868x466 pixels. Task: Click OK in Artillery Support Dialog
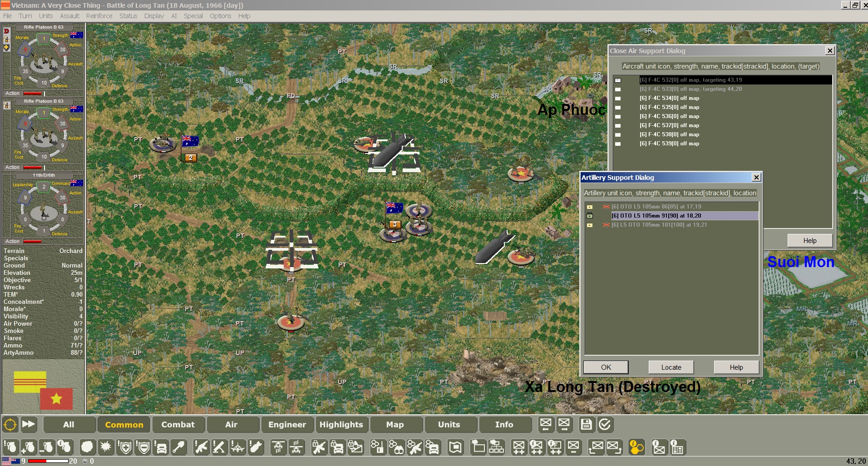[606, 367]
